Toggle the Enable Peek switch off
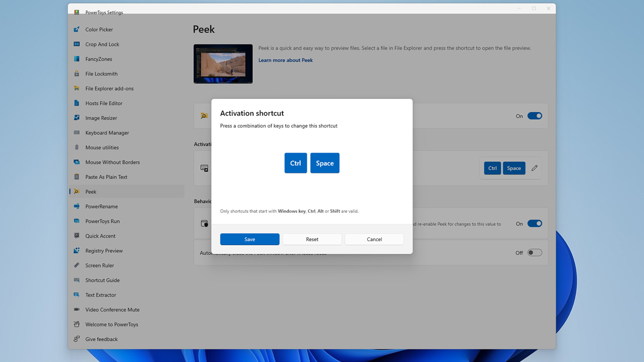 pyautogui.click(x=535, y=116)
